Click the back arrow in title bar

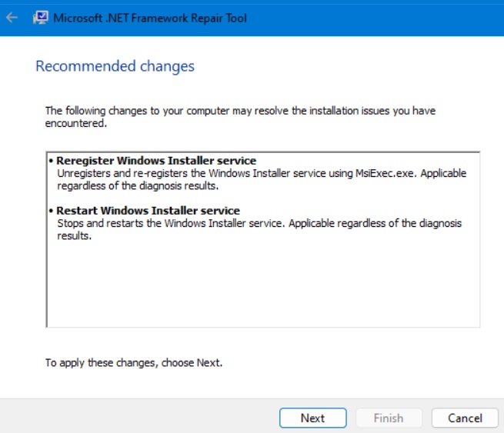(x=12, y=18)
